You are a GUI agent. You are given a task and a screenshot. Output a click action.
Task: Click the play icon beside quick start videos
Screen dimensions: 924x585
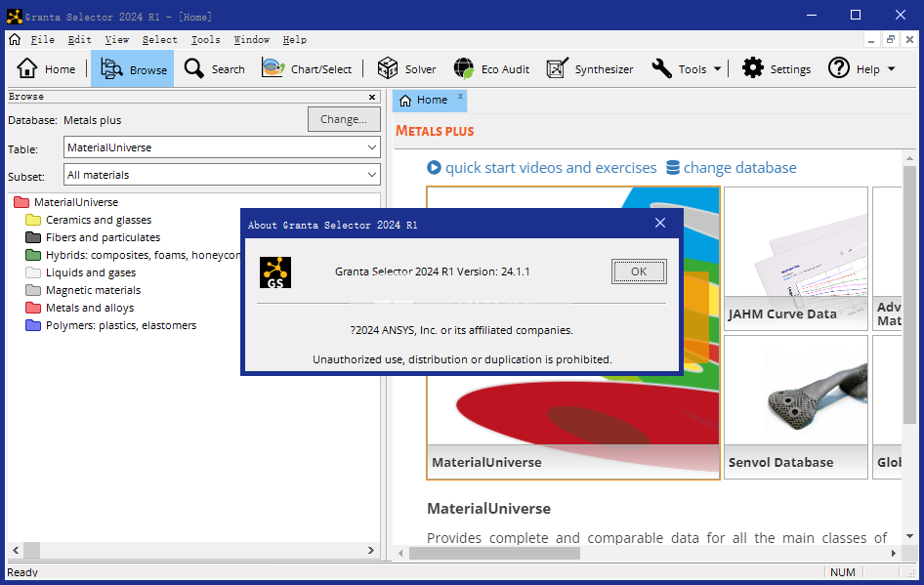click(434, 168)
